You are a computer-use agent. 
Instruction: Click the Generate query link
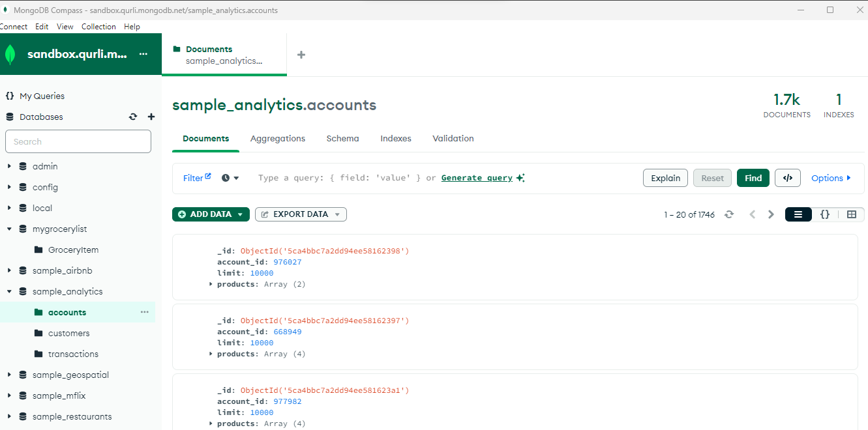point(477,178)
